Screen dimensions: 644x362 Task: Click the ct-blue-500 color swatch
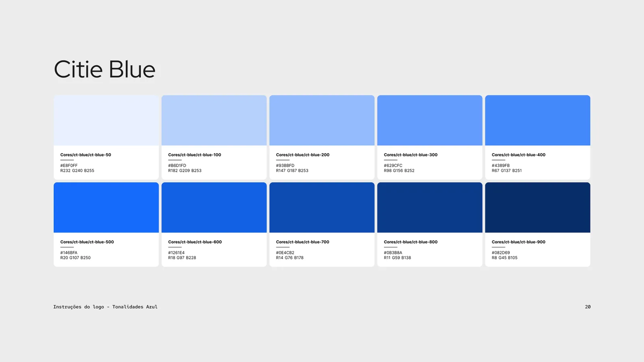click(106, 208)
